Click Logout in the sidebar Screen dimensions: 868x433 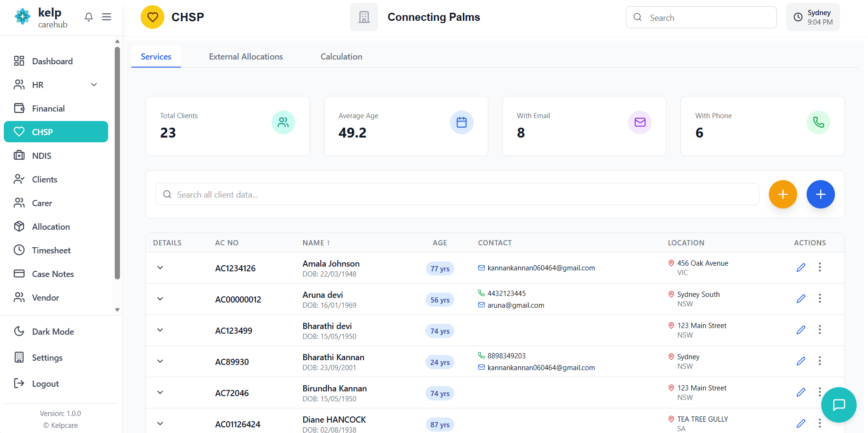45,384
